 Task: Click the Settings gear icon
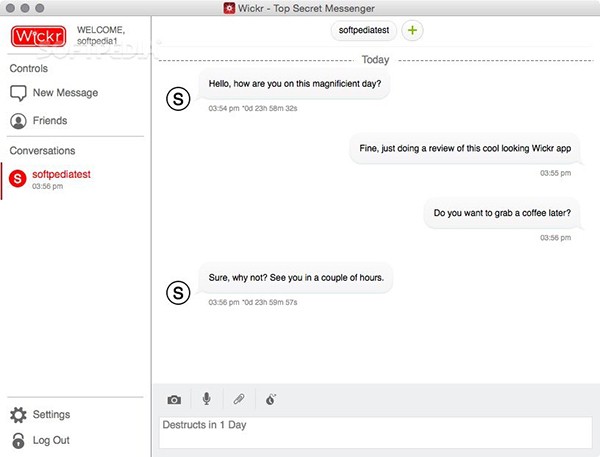(x=18, y=415)
